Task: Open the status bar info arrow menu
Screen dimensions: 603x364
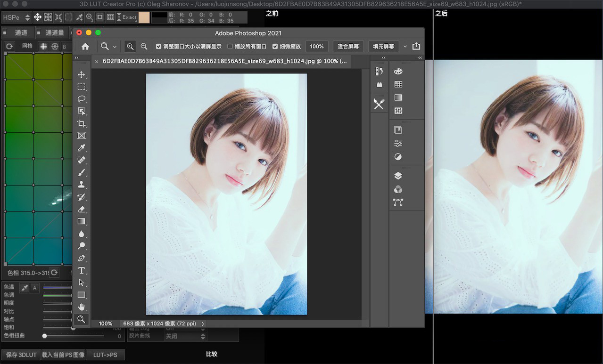Action: (203, 324)
